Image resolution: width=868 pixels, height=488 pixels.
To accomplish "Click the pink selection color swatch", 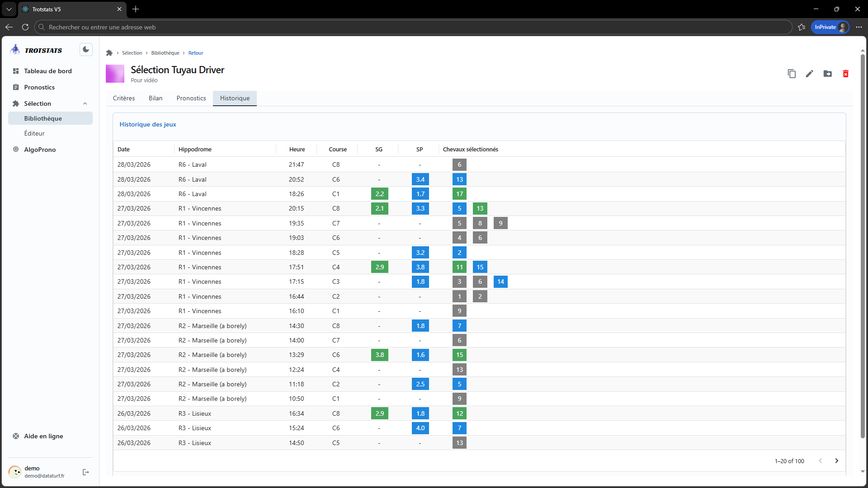I will pos(115,74).
